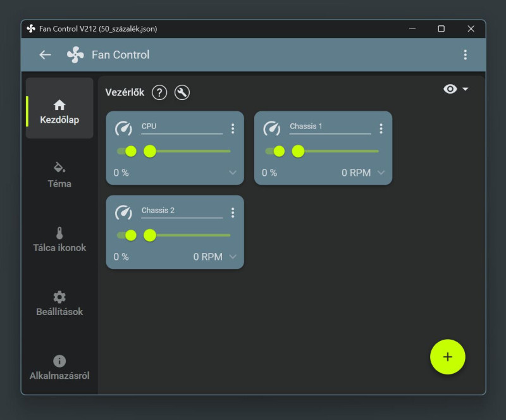Image resolution: width=506 pixels, height=420 pixels.
Task: Expand the Chassis 2 card chevron
Action: [233, 257]
